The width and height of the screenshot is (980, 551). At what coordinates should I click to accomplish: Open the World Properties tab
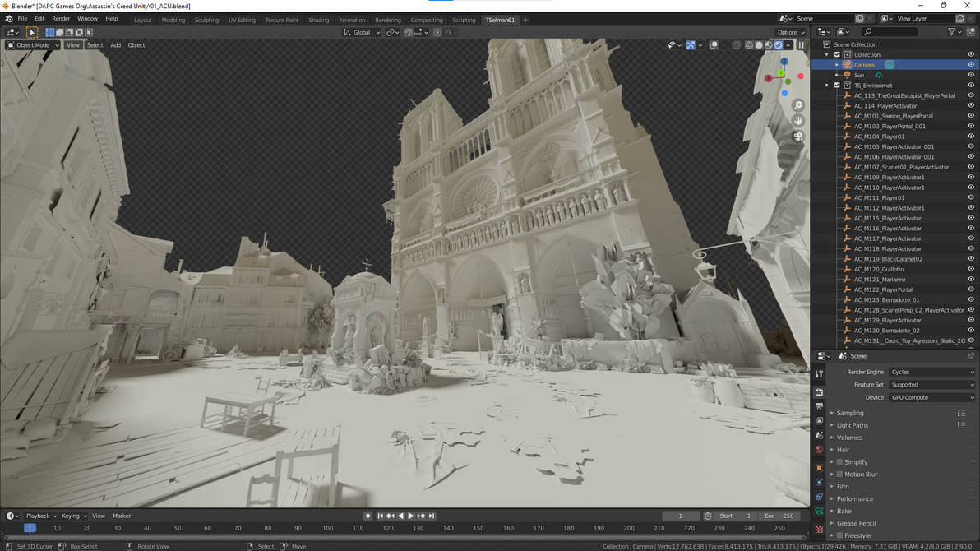click(819, 448)
